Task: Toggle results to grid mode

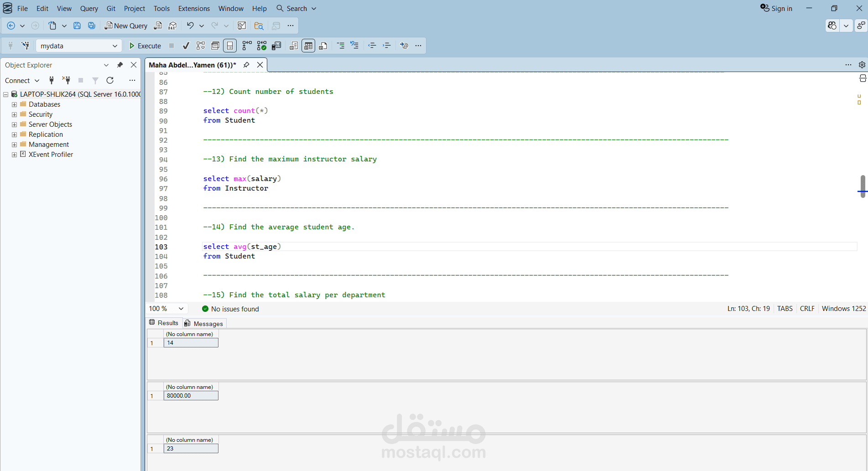Action: click(308, 46)
